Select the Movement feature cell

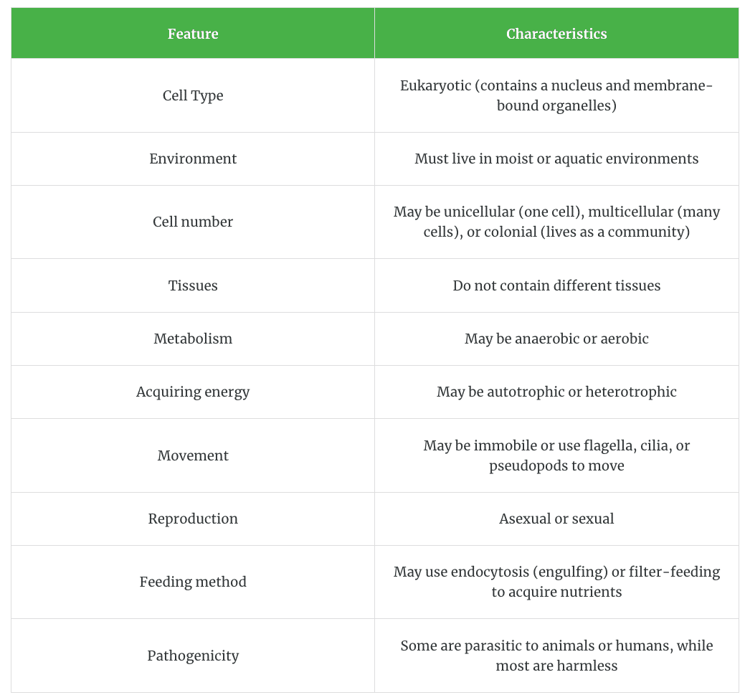[193, 455]
